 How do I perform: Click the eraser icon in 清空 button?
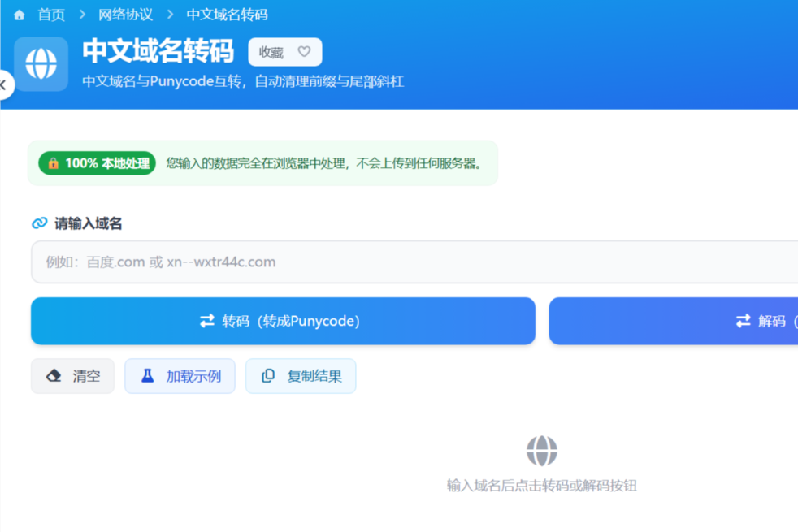[54, 376]
